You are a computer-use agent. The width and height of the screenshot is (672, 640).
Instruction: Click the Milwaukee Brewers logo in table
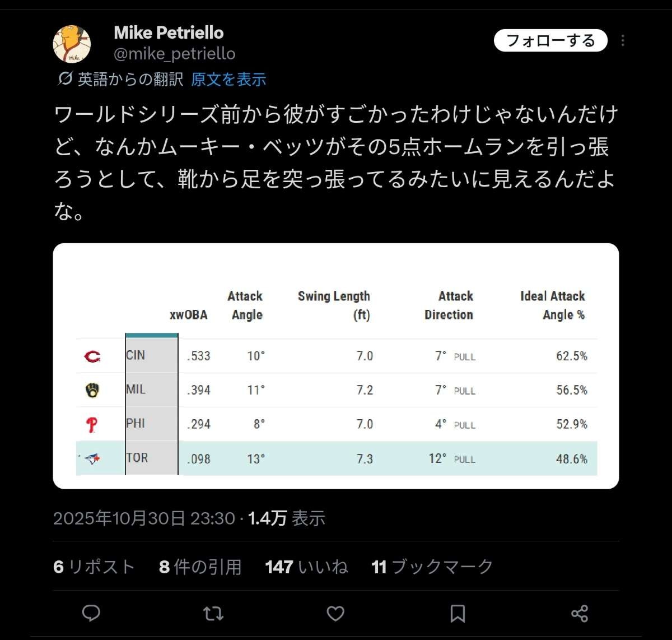(92, 391)
